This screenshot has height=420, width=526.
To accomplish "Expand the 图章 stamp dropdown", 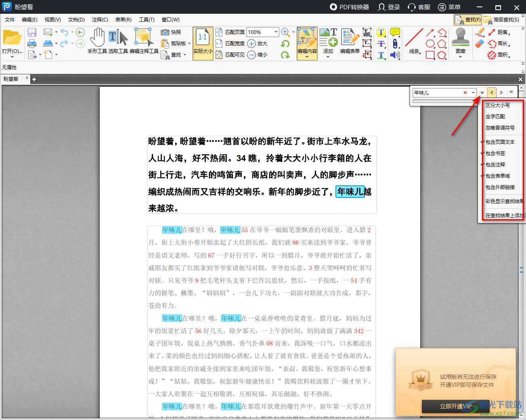I will click(461, 57).
